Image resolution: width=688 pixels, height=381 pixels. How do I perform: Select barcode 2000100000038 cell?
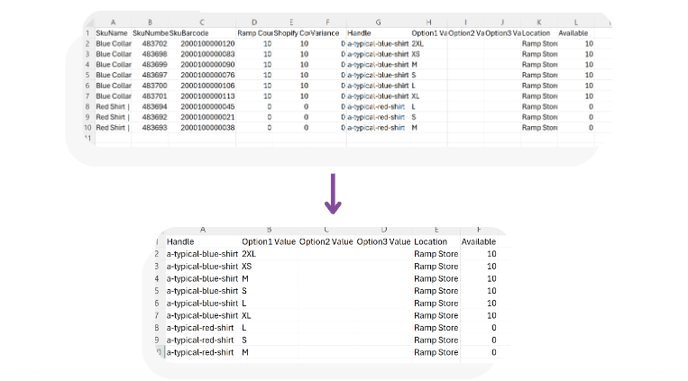coord(202,128)
